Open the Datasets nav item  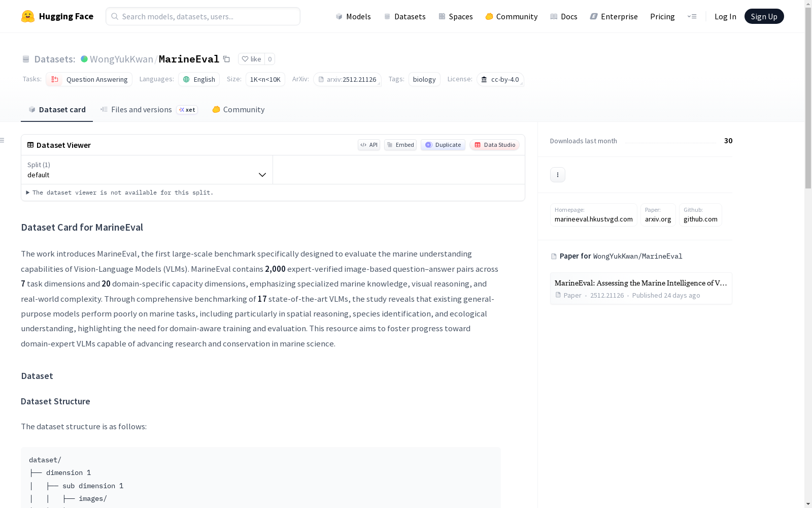point(404,16)
